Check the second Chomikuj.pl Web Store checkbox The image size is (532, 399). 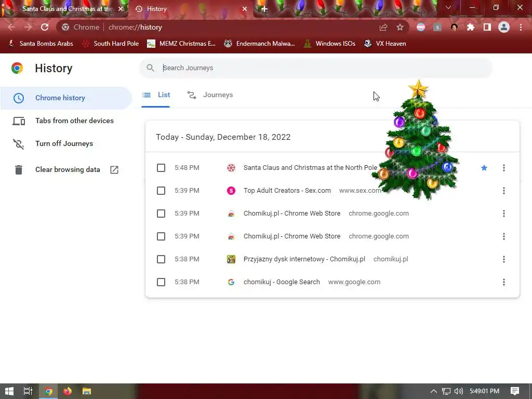pos(161,236)
